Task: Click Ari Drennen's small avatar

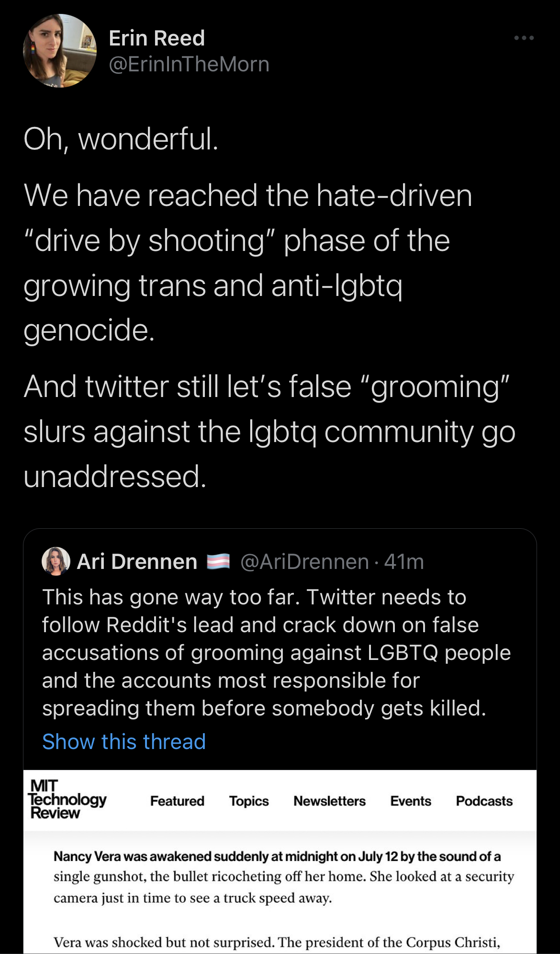Action: (56, 561)
